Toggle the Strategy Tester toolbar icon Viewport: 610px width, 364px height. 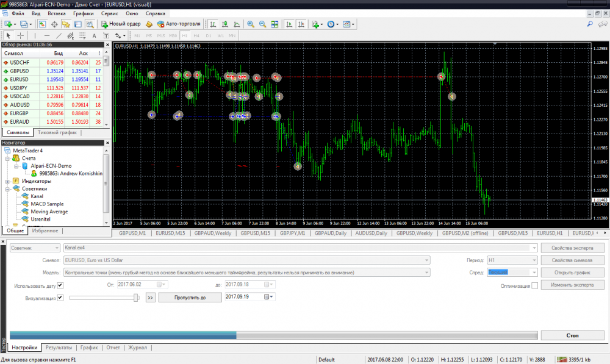(90, 24)
